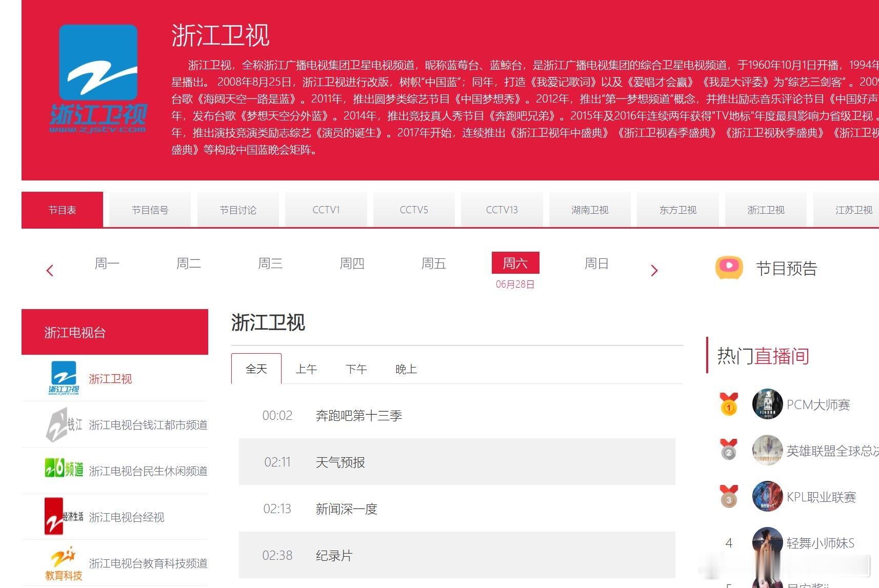Filter schedule by 上午

point(306,369)
